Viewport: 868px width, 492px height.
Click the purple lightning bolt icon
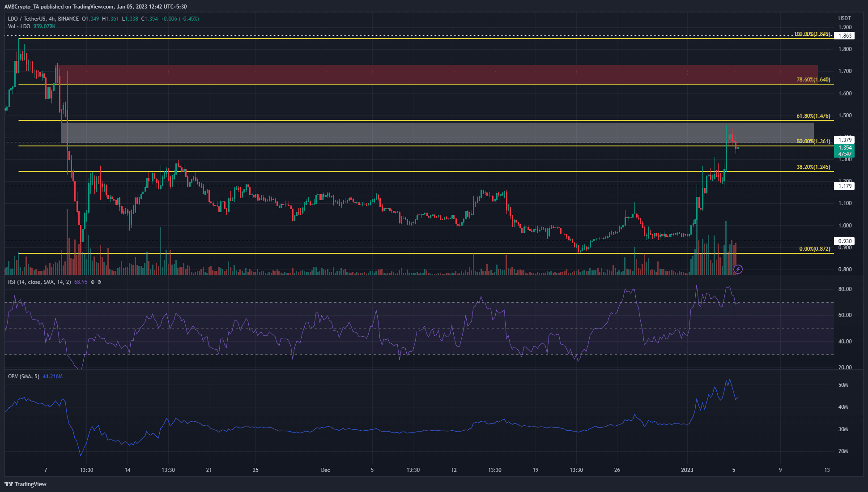tap(738, 269)
